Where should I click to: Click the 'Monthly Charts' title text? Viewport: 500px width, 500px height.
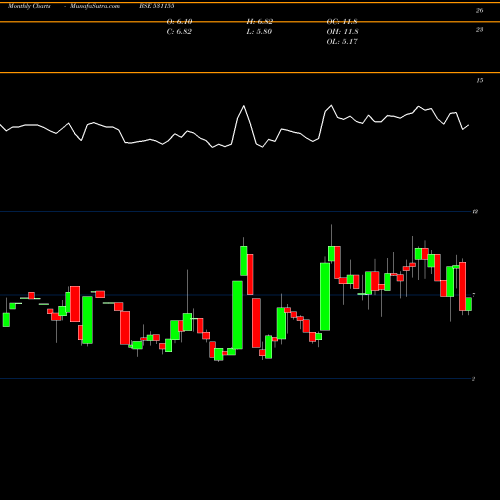tap(29, 6)
